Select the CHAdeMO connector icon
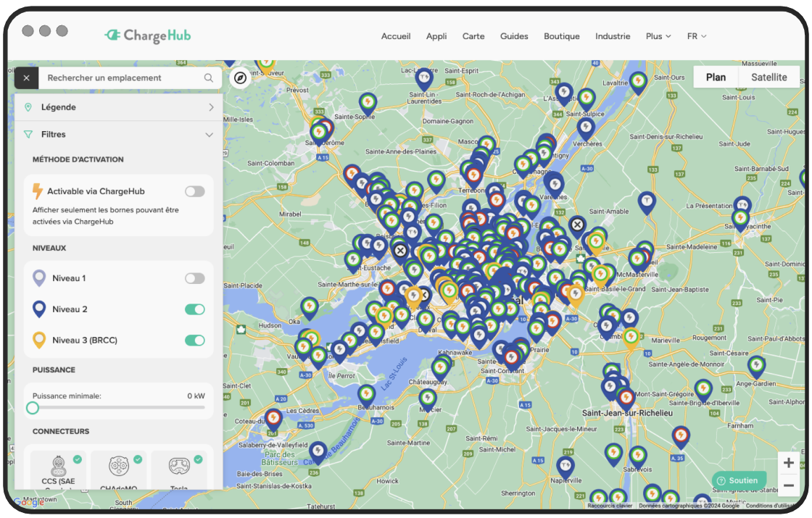The image size is (812, 518). coord(118,467)
